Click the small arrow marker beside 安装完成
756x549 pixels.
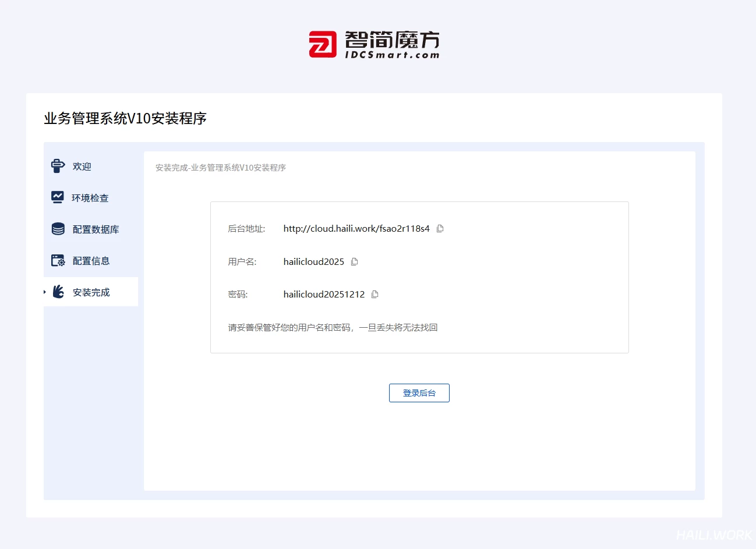[x=45, y=292]
